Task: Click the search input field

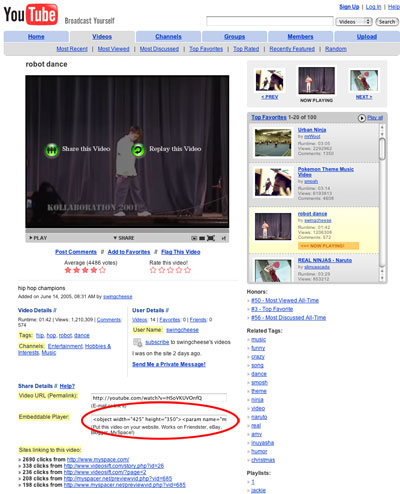Action: [270, 21]
